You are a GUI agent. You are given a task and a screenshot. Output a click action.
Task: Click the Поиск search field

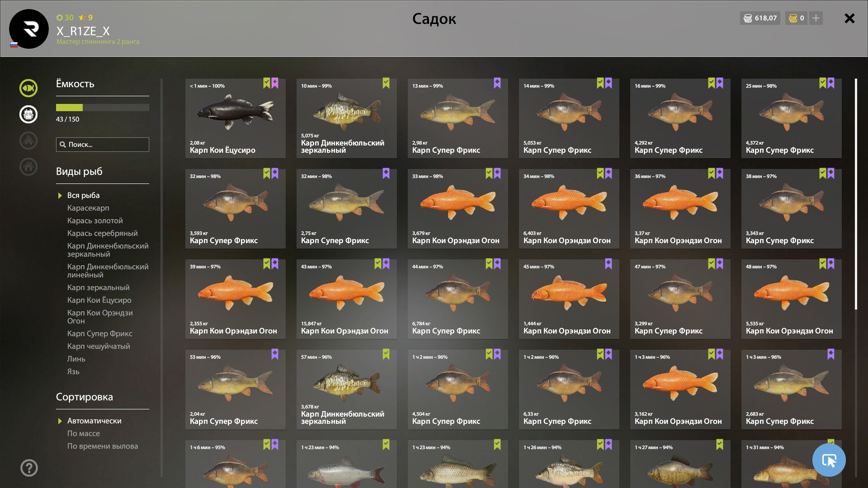pyautogui.click(x=103, y=145)
